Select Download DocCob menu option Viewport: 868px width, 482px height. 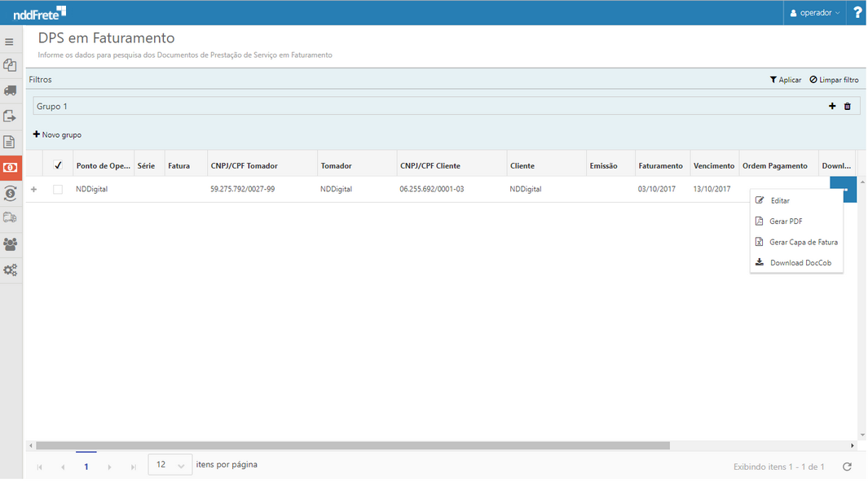click(x=800, y=262)
